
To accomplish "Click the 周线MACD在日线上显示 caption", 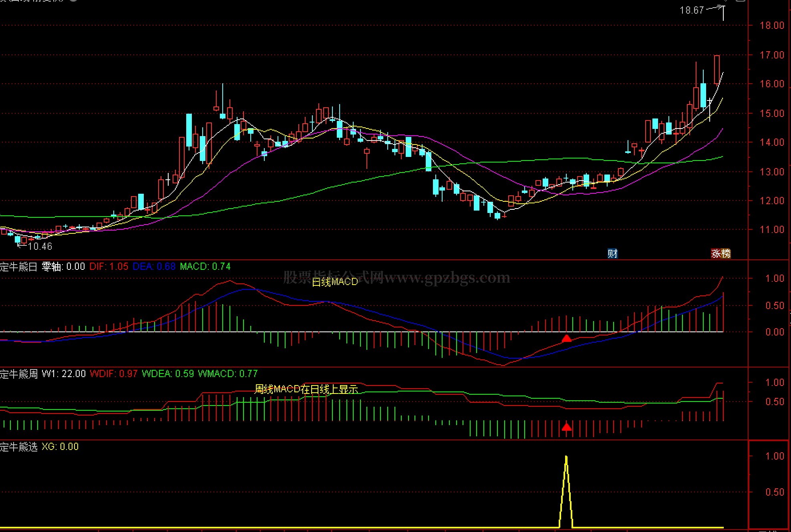I will (306, 389).
